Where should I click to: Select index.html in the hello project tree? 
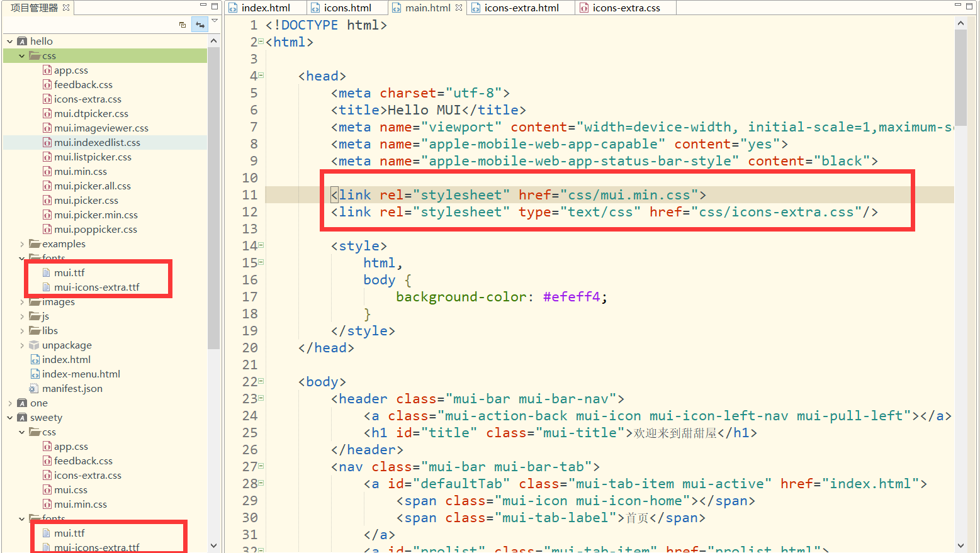(66, 360)
